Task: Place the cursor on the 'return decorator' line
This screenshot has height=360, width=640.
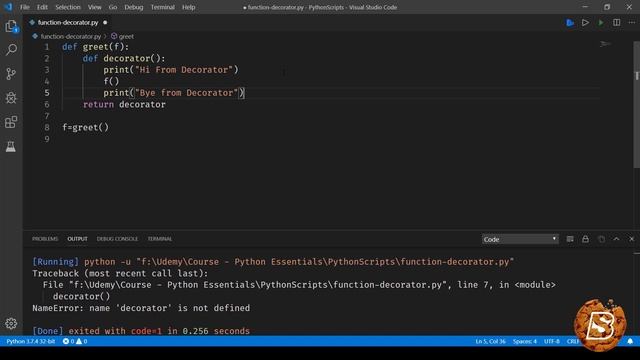Action: click(124, 104)
